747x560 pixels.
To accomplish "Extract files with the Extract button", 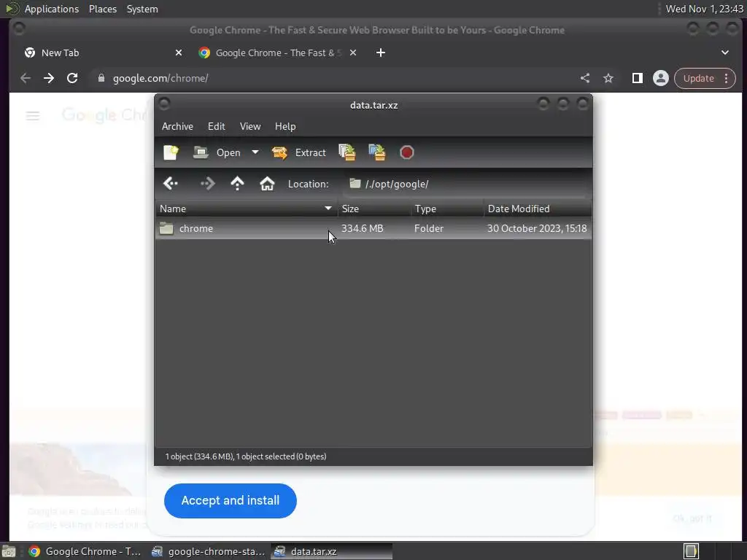I will pyautogui.click(x=298, y=152).
